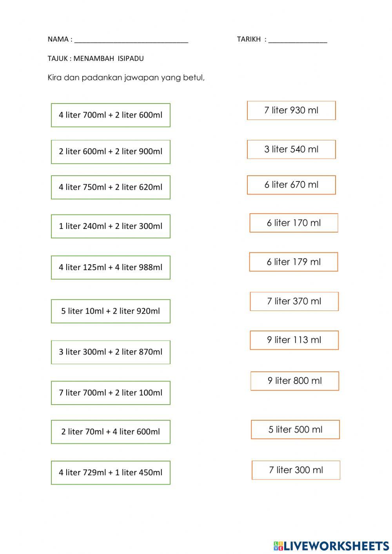Open the Liveworksheets logo link
This screenshot has width=392, height=554.
(331, 545)
